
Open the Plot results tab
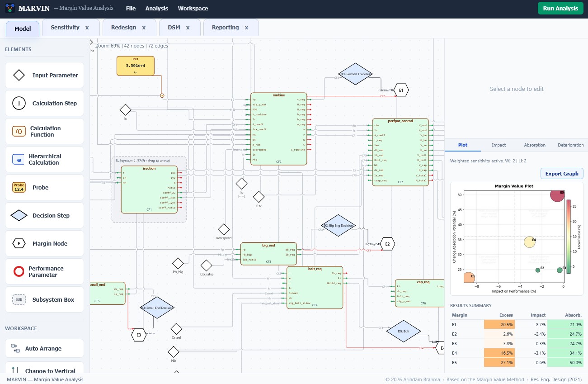click(463, 145)
